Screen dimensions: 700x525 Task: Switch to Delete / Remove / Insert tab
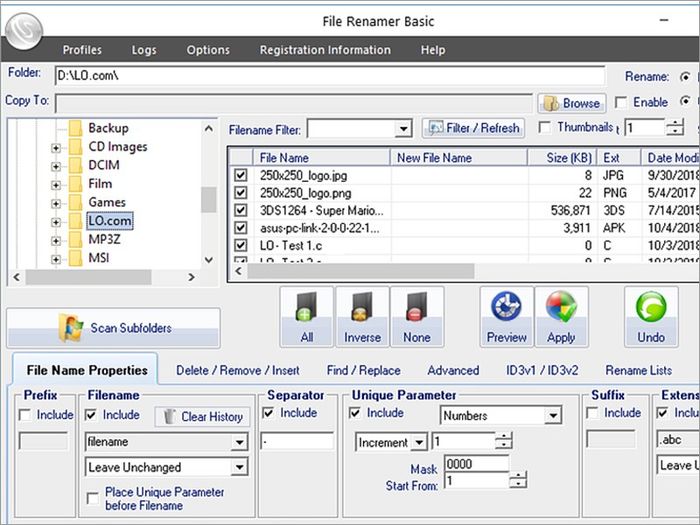tap(238, 371)
